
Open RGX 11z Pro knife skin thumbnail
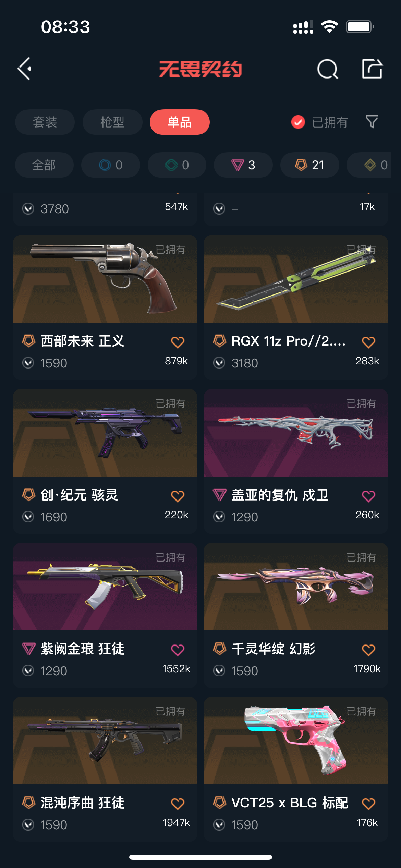click(x=296, y=279)
